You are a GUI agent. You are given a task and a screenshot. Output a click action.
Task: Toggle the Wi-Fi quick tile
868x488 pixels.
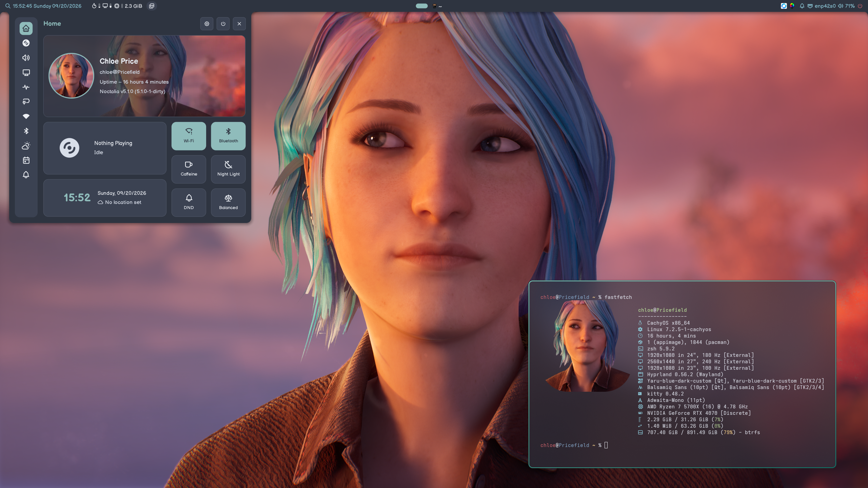point(189,136)
